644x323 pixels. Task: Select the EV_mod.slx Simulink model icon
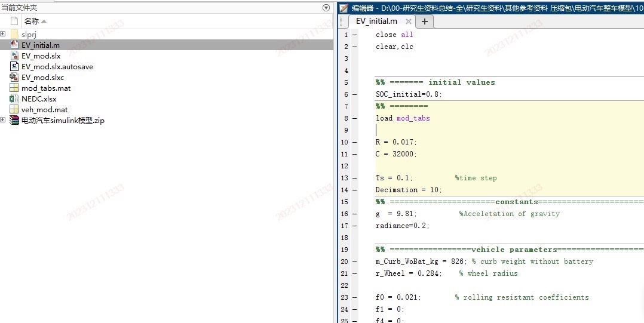(x=14, y=56)
